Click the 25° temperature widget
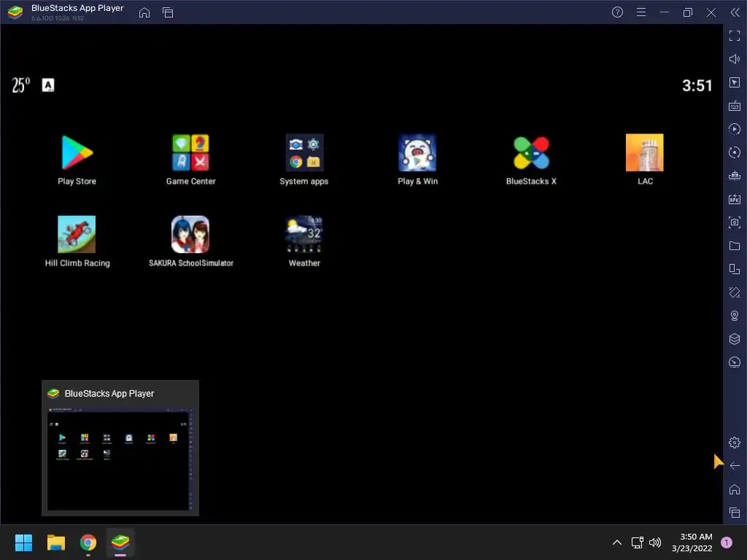Screen dimensions: 747x560 pyautogui.click(x=21, y=85)
